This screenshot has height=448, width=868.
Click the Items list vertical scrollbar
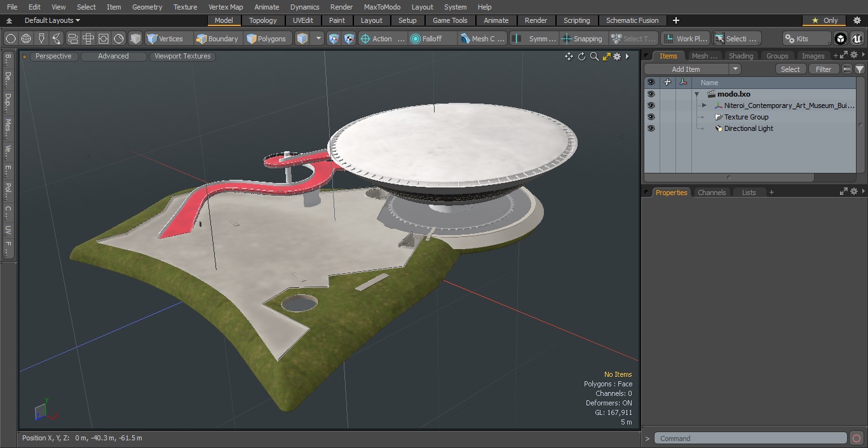point(860,124)
